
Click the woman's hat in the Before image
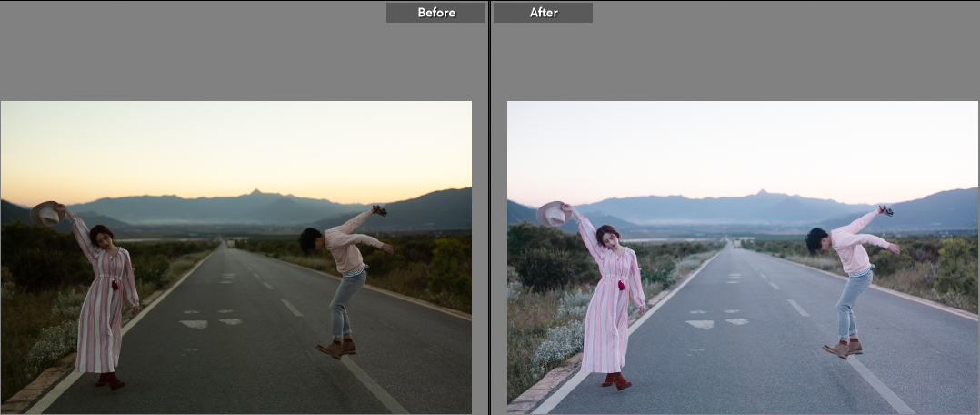coord(45,214)
